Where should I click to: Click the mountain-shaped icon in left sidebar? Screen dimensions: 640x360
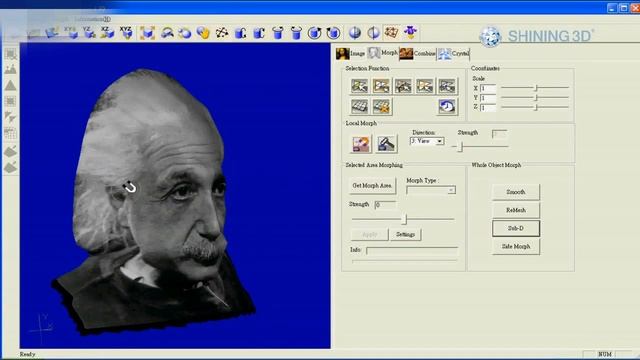click(x=11, y=69)
